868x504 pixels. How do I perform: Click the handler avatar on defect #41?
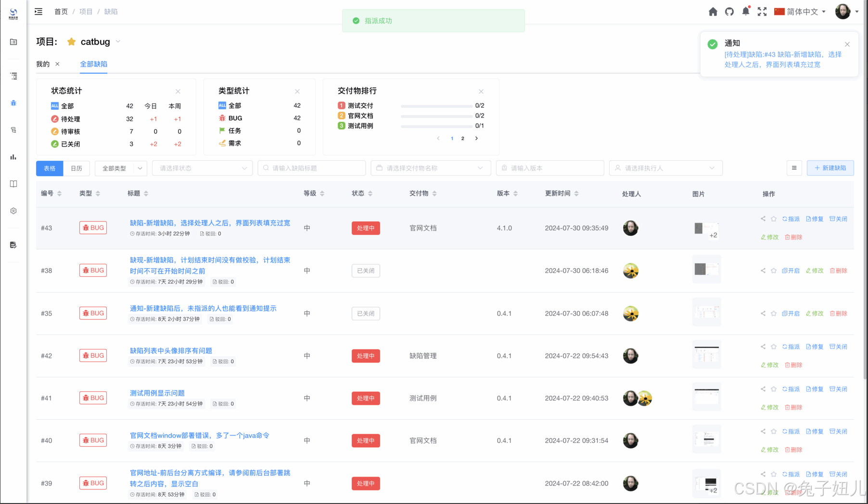click(x=631, y=398)
